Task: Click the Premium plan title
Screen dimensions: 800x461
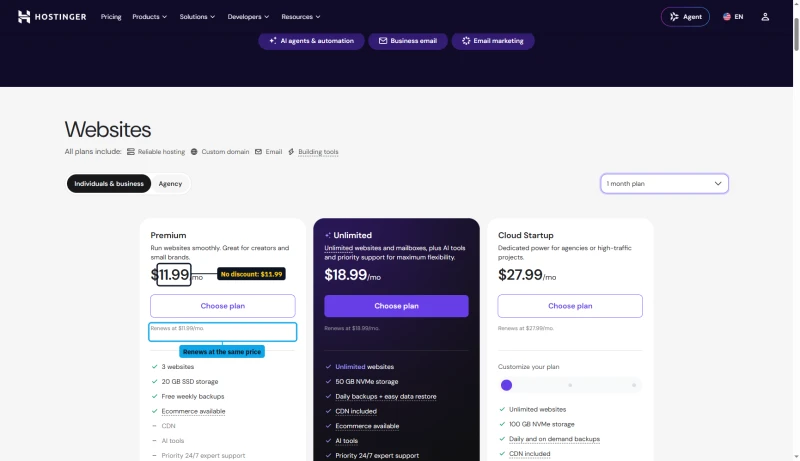Action: (168, 235)
